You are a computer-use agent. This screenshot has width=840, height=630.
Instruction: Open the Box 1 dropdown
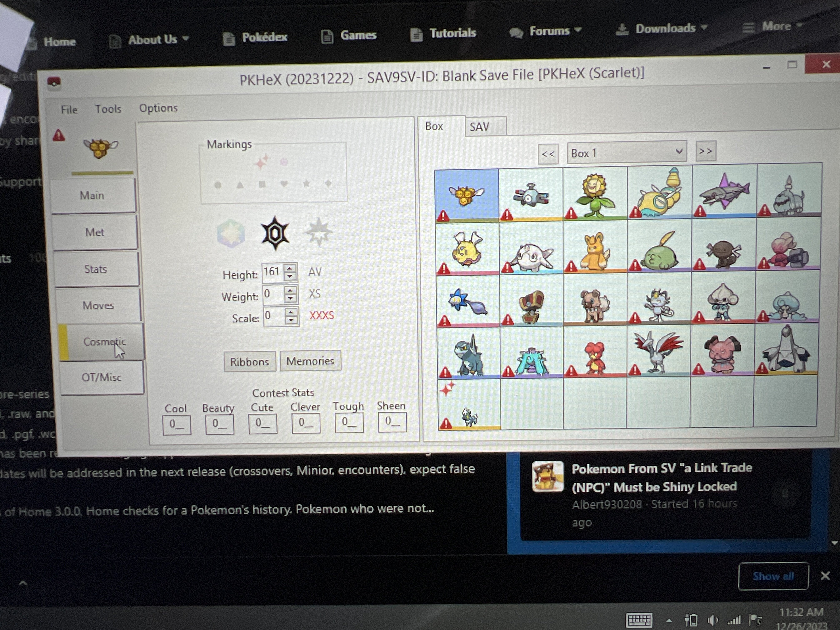(x=627, y=153)
